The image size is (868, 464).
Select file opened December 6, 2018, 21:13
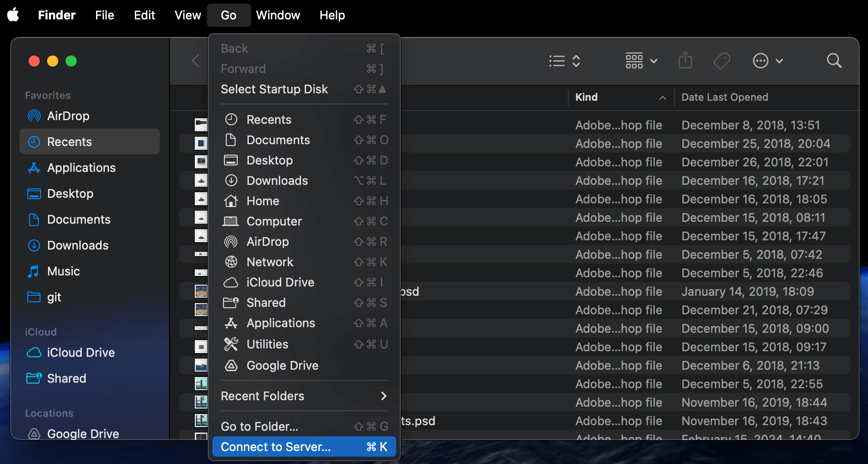point(515,365)
